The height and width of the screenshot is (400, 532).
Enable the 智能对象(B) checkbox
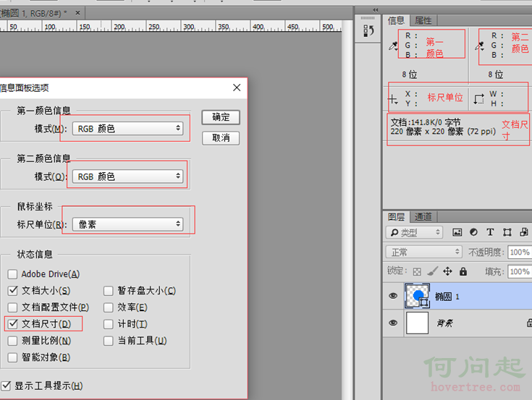pos(12,357)
